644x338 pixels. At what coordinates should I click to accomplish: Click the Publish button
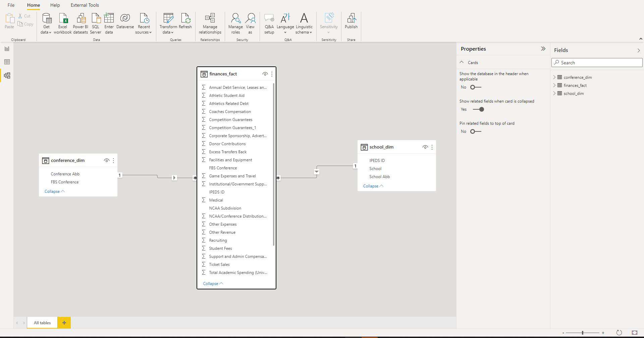click(351, 23)
